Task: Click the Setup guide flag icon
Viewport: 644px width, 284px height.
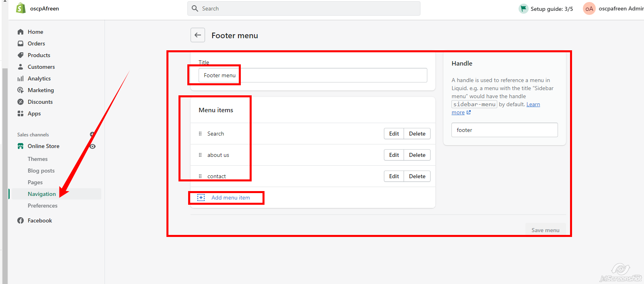Action: pos(523,8)
